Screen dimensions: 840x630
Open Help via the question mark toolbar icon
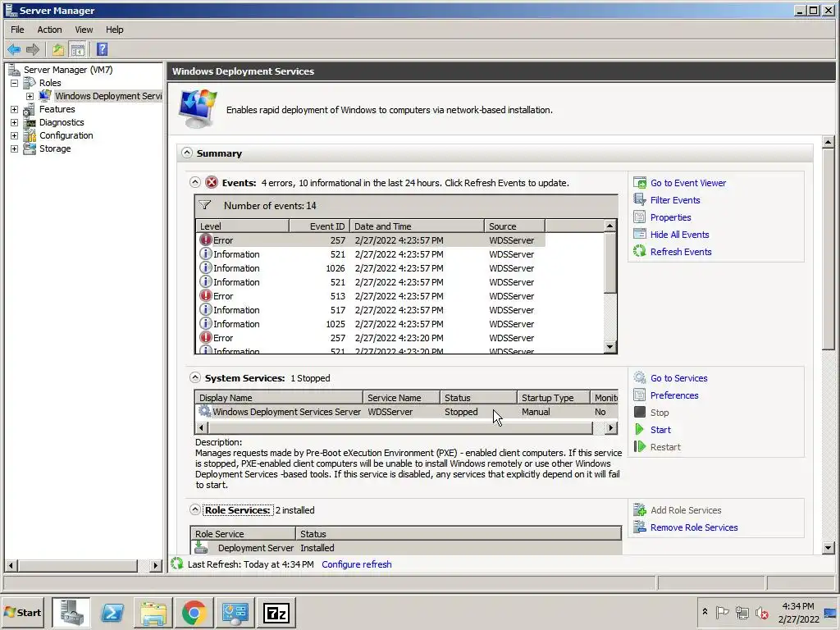click(x=102, y=50)
